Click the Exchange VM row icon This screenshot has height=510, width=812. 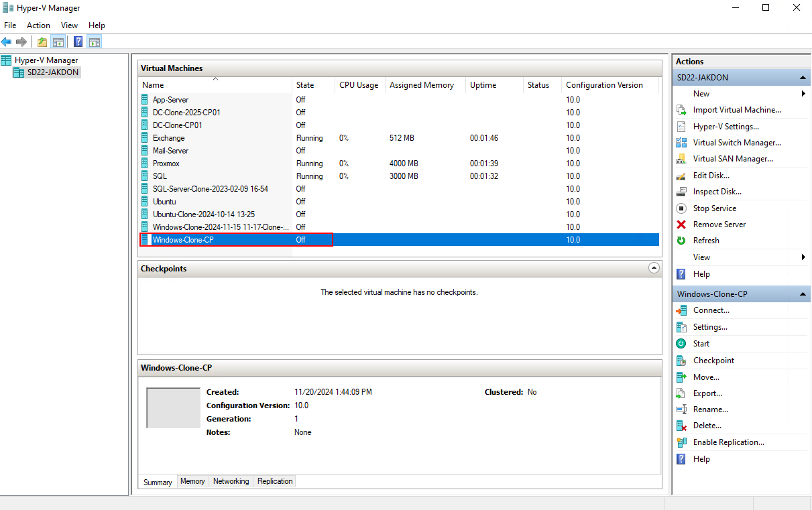click(x=145, y=138)
